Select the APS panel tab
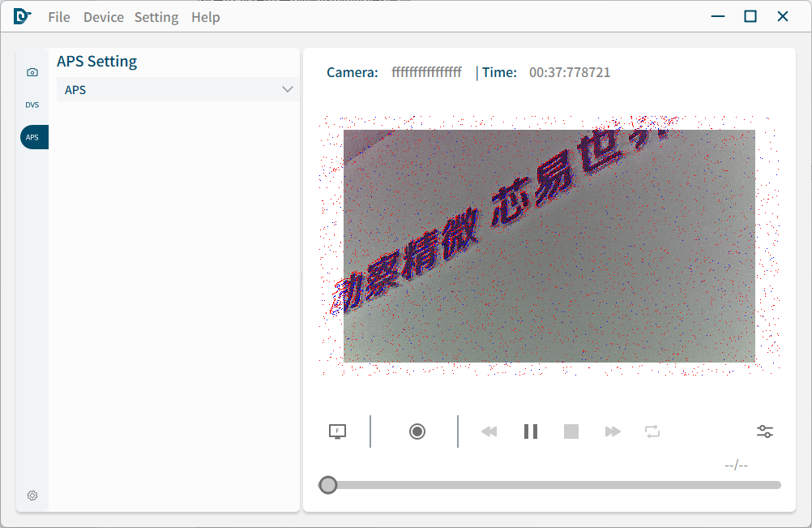This screenshot has width=812, height=528. coord(32,136)
